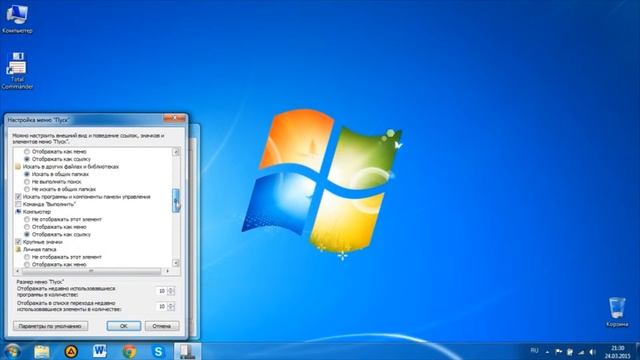640x360 pixels.
Task: Click the list's vertical scrollbar down arrow
Action: click(x=176, y=263)
